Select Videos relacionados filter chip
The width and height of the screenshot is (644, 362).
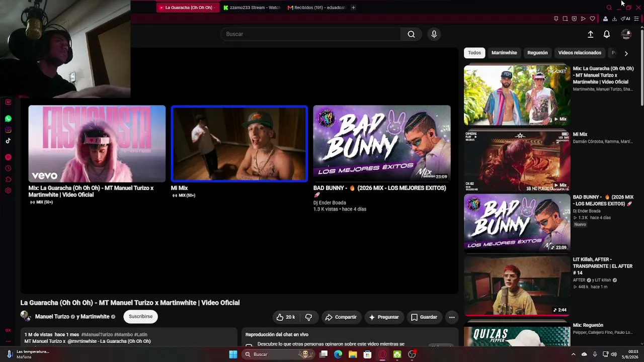tap(580, 53)
